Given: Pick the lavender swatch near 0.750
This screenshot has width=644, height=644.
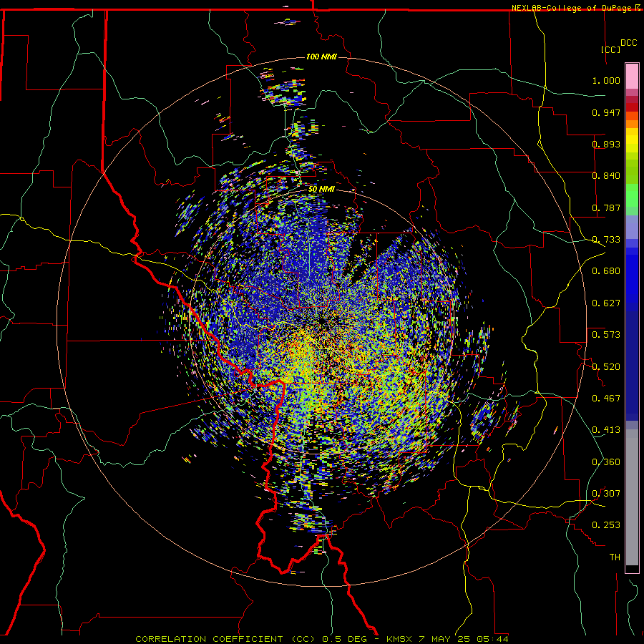Looking at the screenshot, I should coord(632,227).
